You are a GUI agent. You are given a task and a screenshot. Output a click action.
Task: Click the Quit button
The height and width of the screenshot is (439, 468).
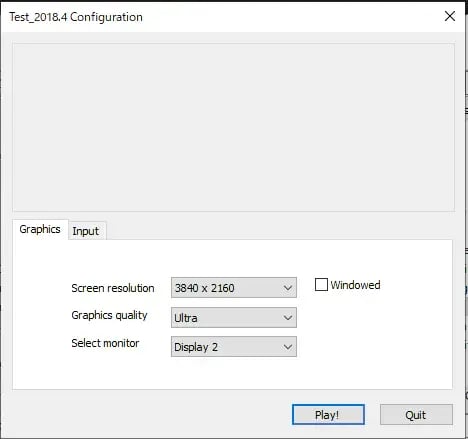(x=416, y=415)
